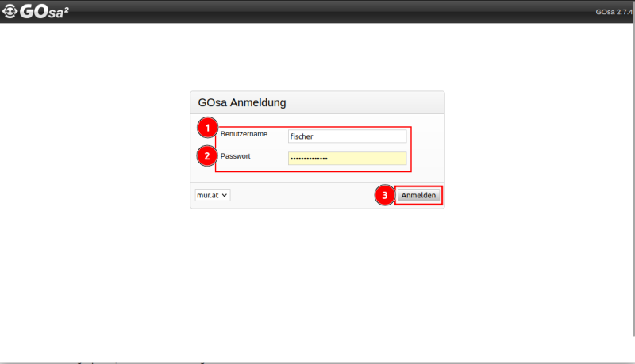Image resolution: width=635 pixels, height=364 pixels.
Task: Focus the Benutzername input field
Action: (347, 136)
